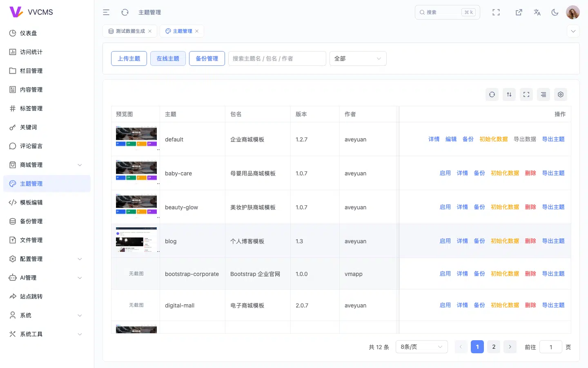Expand the 商城管理 submenu
The width and height of the screenshot is (588, 368).
[47, 165]
